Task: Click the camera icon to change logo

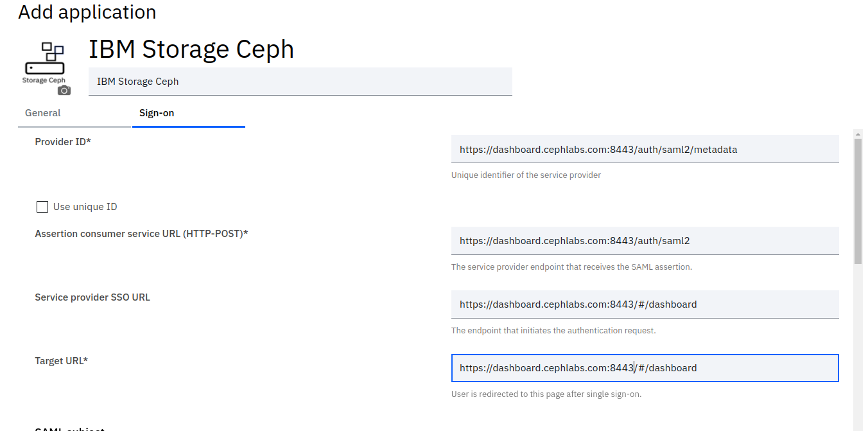Action: (x=64, y=91)
